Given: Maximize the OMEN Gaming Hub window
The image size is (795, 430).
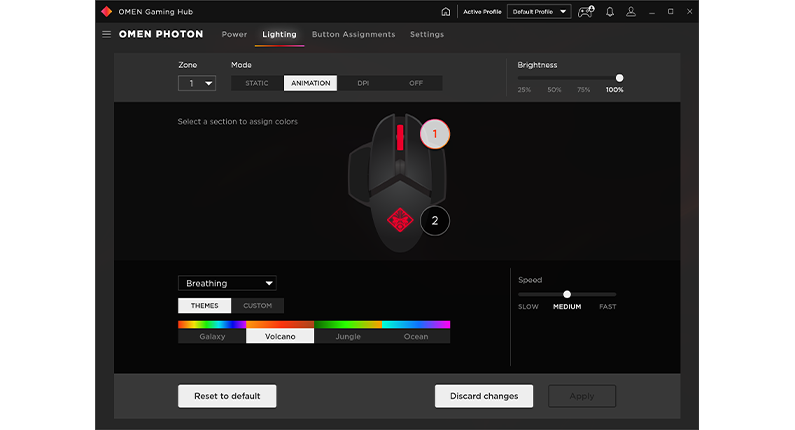Looking at the screenshot, I should click(x=670, y=12).
